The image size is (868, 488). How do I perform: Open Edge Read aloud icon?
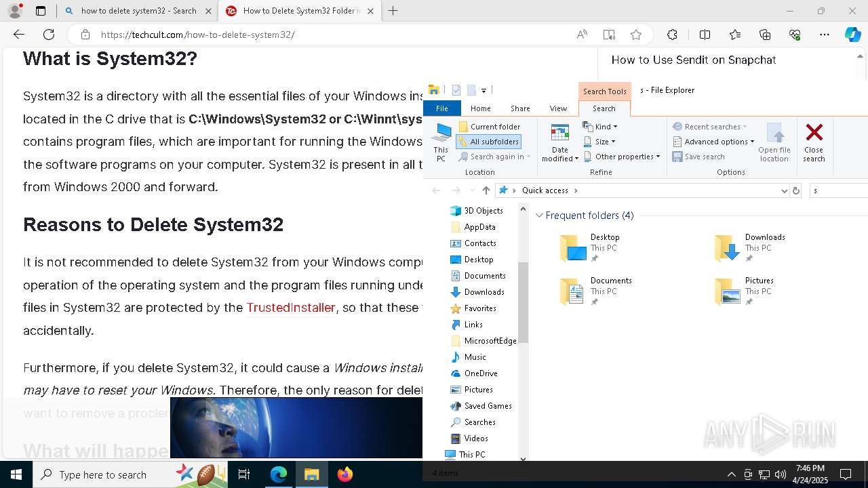[x=582, y=35]
